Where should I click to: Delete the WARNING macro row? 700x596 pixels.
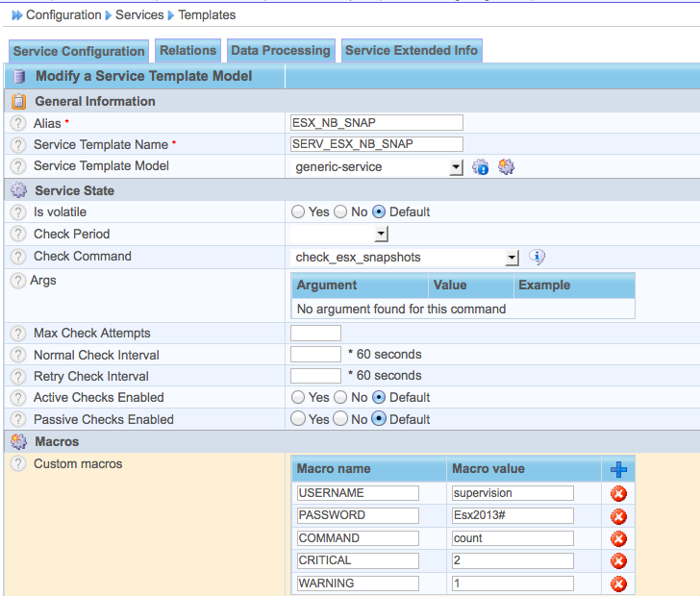click(x=619, y=584)
